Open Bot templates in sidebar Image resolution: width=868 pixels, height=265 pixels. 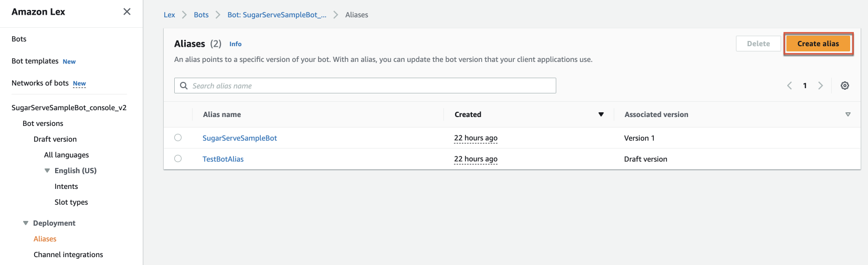(x=35, y=61)
